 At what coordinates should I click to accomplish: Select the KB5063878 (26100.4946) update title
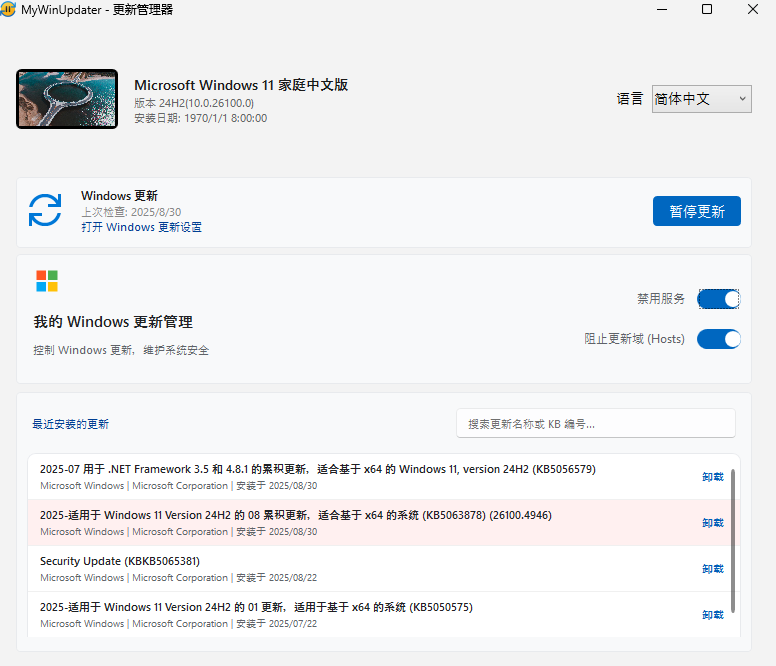click(x=296, y=515)
